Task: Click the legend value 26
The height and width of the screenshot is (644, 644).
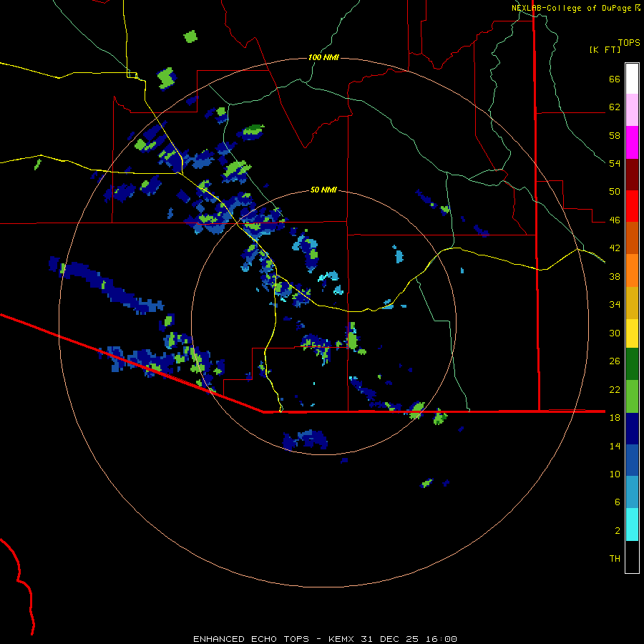Action: pyautogui.click(x=615, y=361)
